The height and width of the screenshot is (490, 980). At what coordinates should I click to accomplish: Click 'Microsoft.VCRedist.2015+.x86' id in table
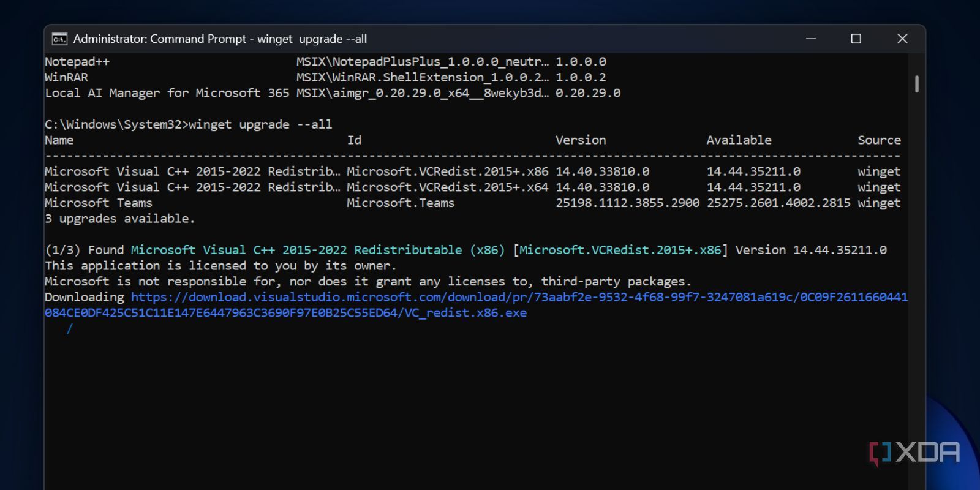(x=448, y=171)
